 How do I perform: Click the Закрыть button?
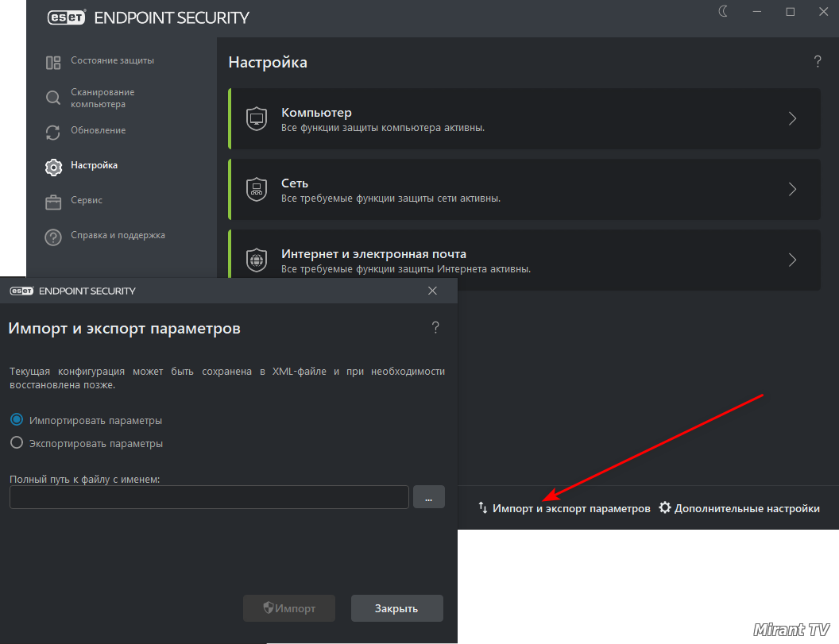click(397, 608)
